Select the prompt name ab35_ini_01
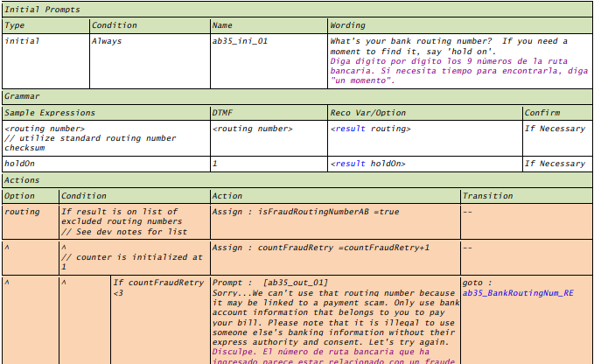This screenshot has width=594, height=364. tap(240, 41)
